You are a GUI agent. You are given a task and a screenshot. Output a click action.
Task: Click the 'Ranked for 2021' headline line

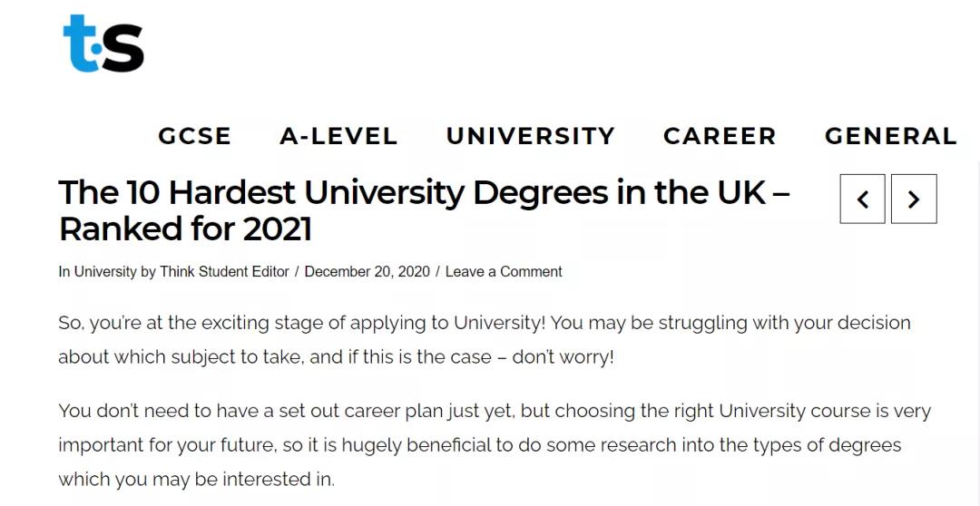(x=185, y=229)
